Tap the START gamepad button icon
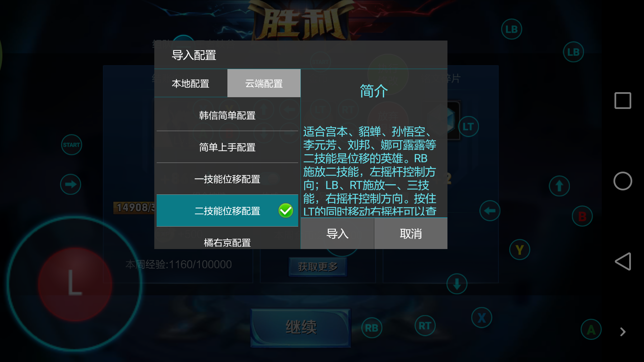This screenshot has height=362, width=644. (71, 145)
